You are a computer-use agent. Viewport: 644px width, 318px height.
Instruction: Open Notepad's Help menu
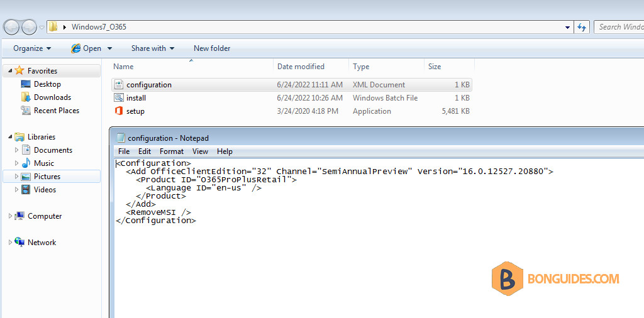point(225,151)
